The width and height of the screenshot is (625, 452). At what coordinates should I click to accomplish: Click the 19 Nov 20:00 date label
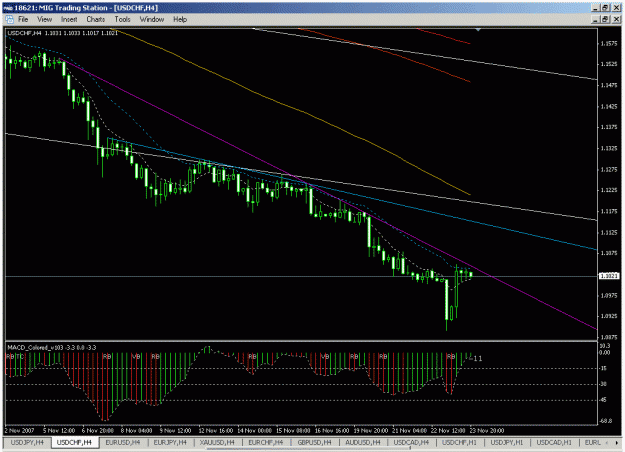point(371,430)
